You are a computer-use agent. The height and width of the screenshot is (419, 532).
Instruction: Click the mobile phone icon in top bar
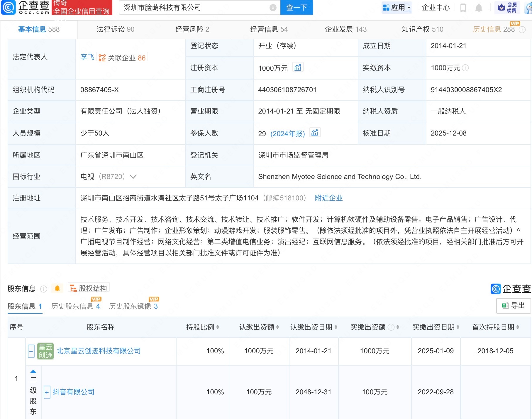coord(463,8)
